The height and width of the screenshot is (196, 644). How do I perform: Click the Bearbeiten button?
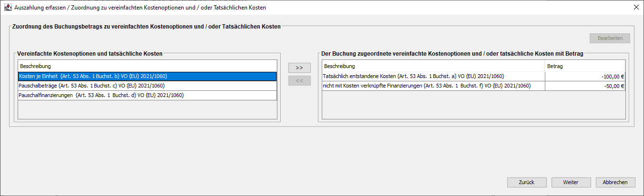click(610, 39)
